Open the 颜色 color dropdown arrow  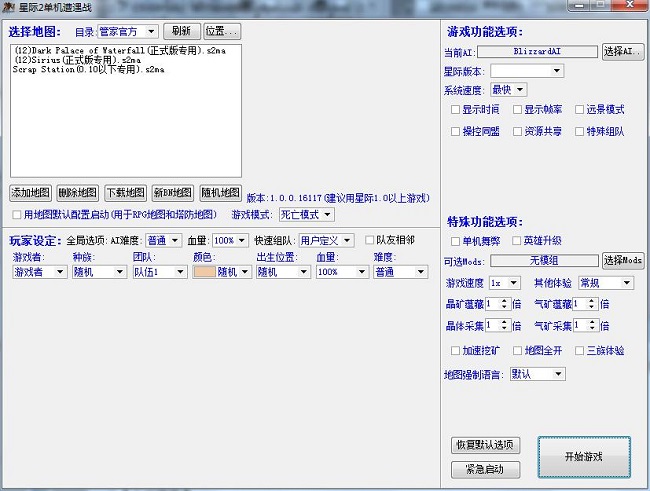click(x=245, y=272)
